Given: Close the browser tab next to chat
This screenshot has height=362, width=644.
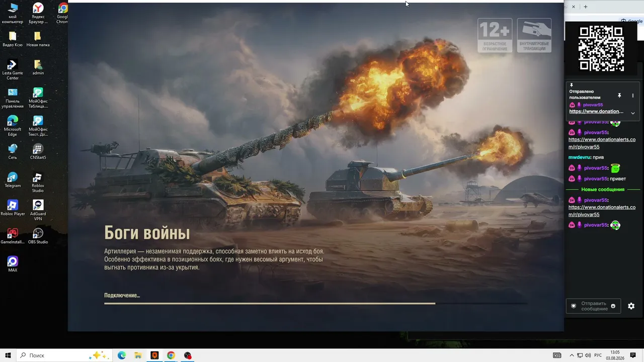Looking at the screenshot, I should click(574, 7).
